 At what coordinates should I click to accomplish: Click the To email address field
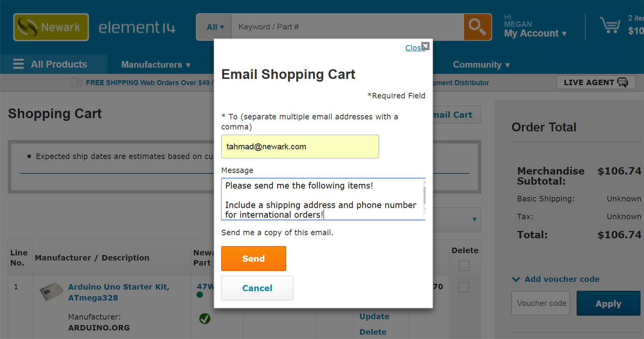click(300, 147)
